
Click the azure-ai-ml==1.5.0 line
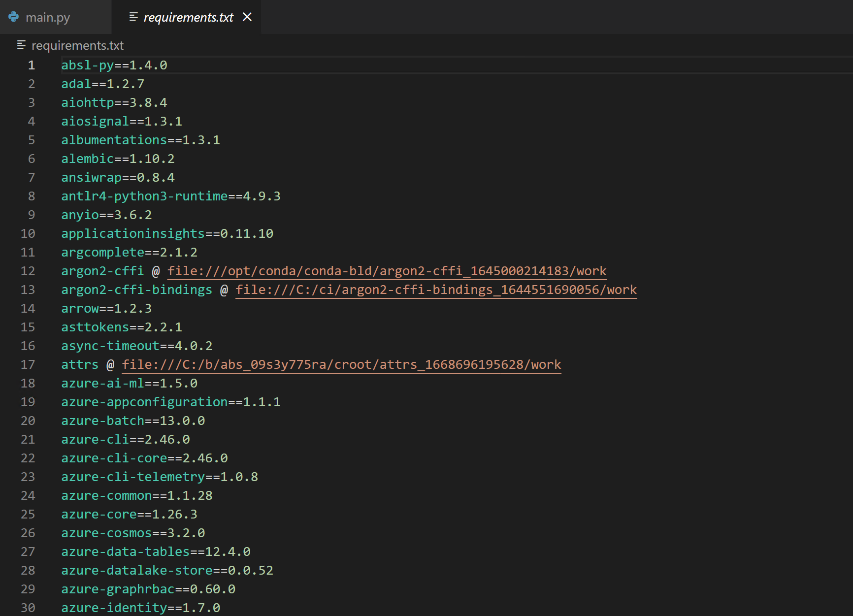coord(130,383)
